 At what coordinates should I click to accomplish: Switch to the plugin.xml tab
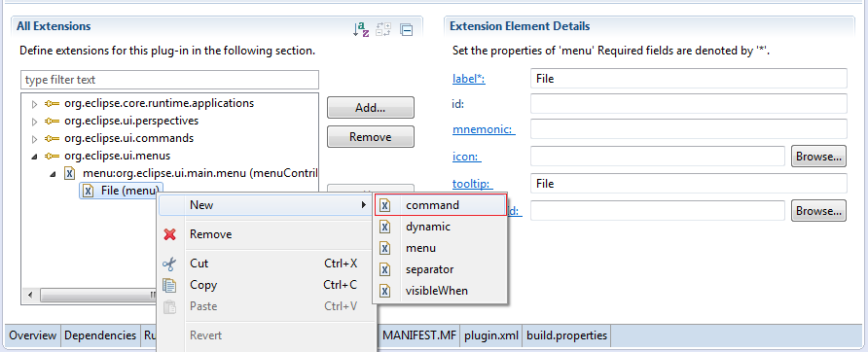tap(491, 335)
